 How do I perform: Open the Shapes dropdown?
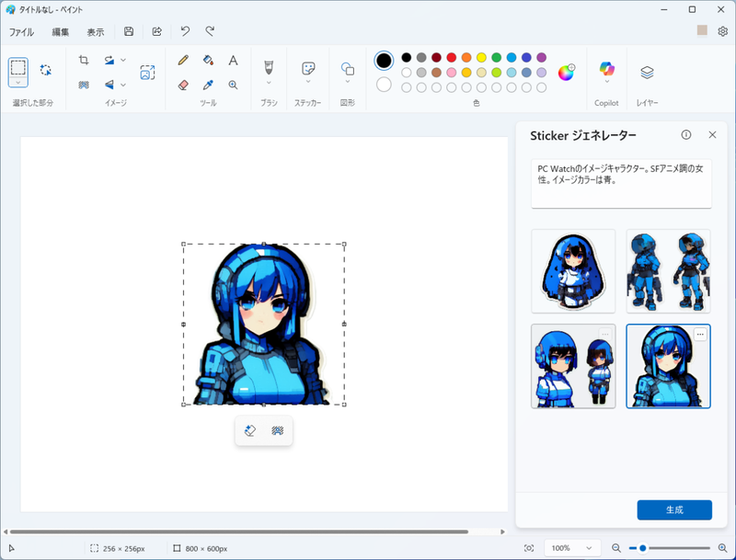347,83
